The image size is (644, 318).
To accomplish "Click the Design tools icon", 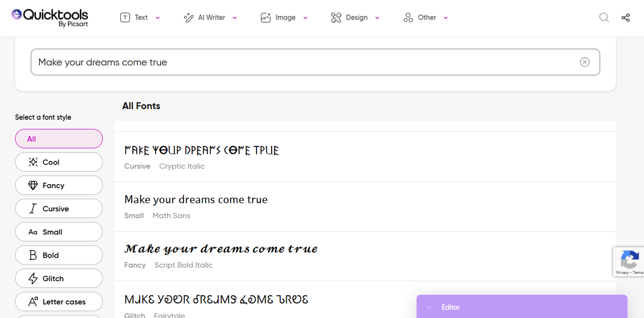I will 336,18.
